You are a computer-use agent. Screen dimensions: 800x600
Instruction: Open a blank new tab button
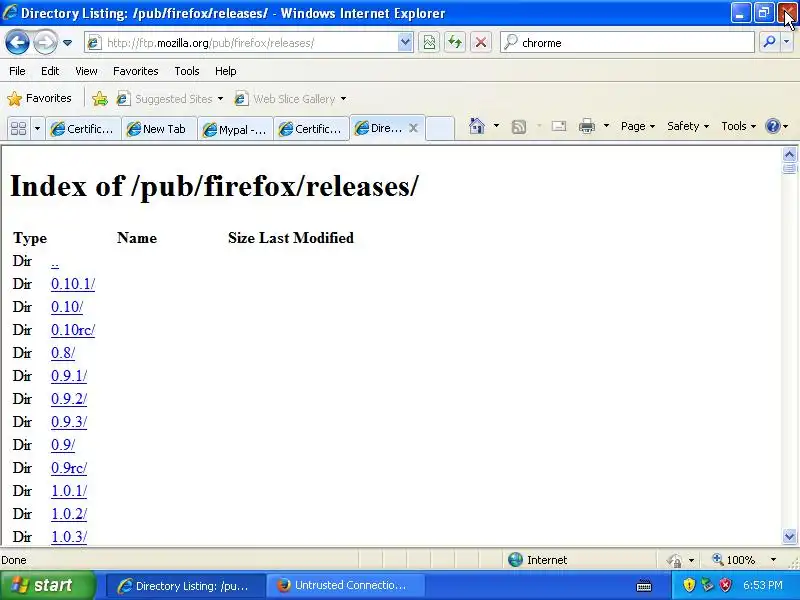[439, 129]
